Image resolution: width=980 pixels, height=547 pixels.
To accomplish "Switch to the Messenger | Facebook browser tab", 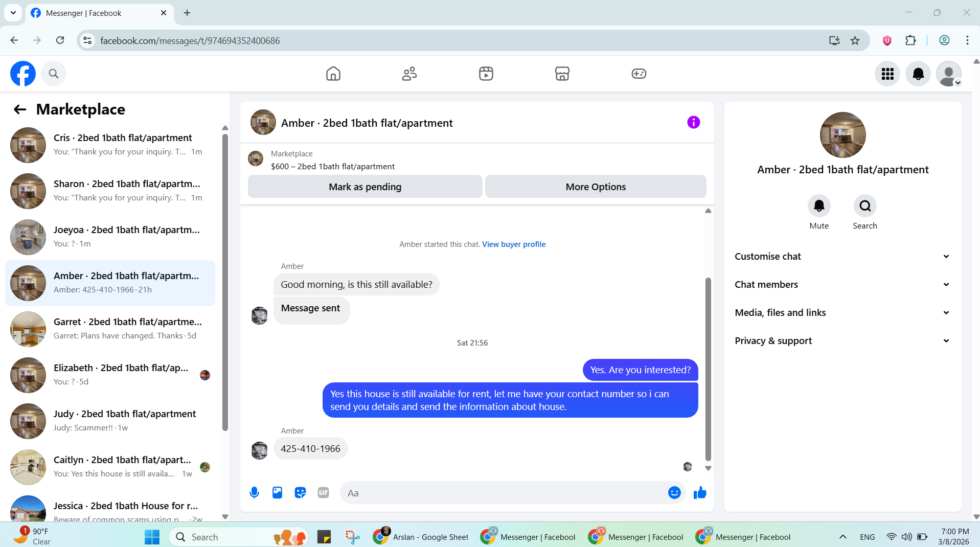I will [x=100, y=13].
